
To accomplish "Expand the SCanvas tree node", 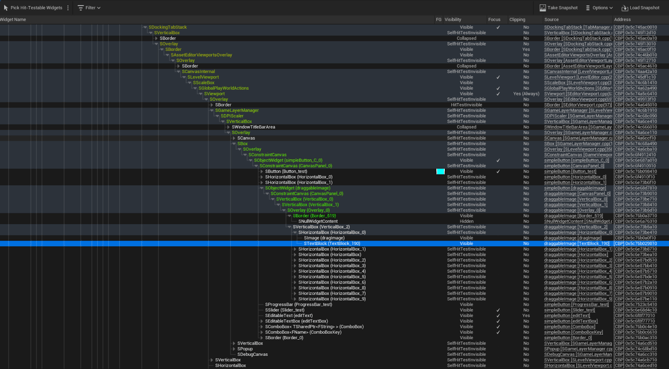I will 234,138.
